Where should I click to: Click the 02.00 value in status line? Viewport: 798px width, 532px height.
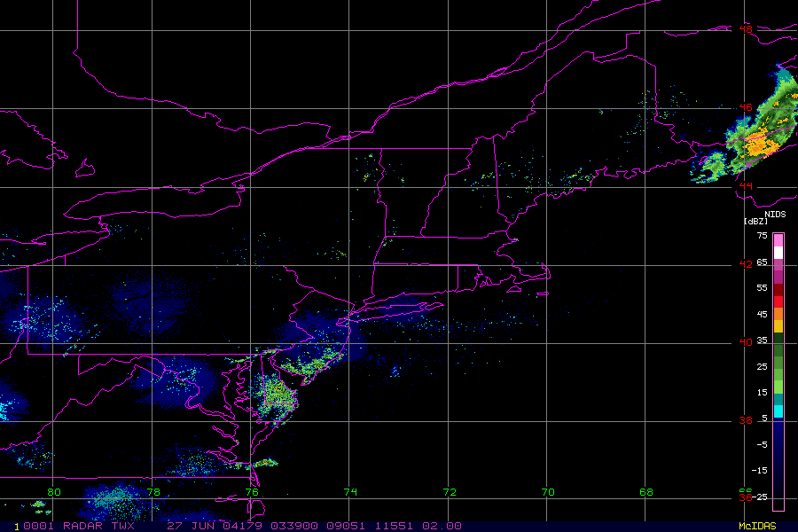pyautogui.click(x=442, y=526)
